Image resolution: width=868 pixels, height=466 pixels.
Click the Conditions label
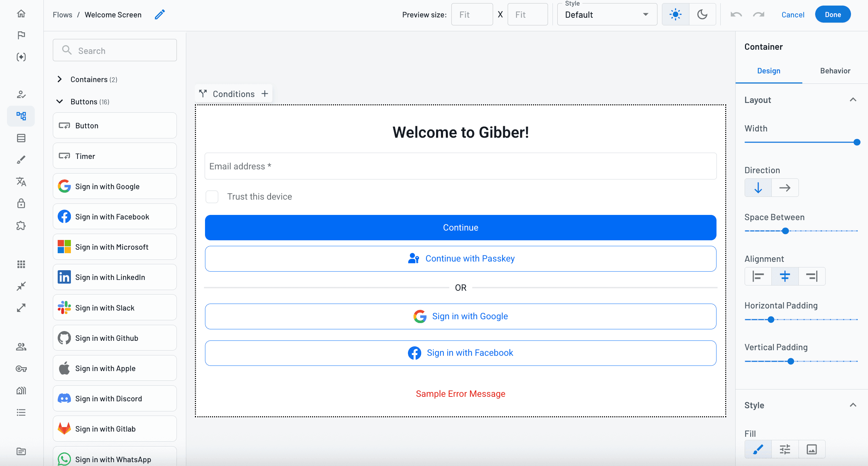point(234,94)
